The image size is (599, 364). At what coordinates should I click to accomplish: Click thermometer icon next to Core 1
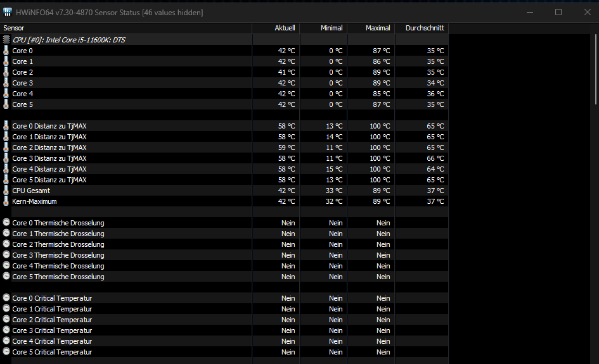pyautogui.click(x=6, y=61)
